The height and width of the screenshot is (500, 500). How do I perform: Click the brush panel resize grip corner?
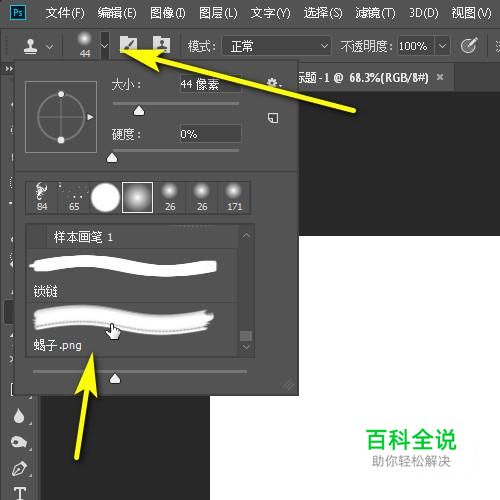[x=289, y=385]
